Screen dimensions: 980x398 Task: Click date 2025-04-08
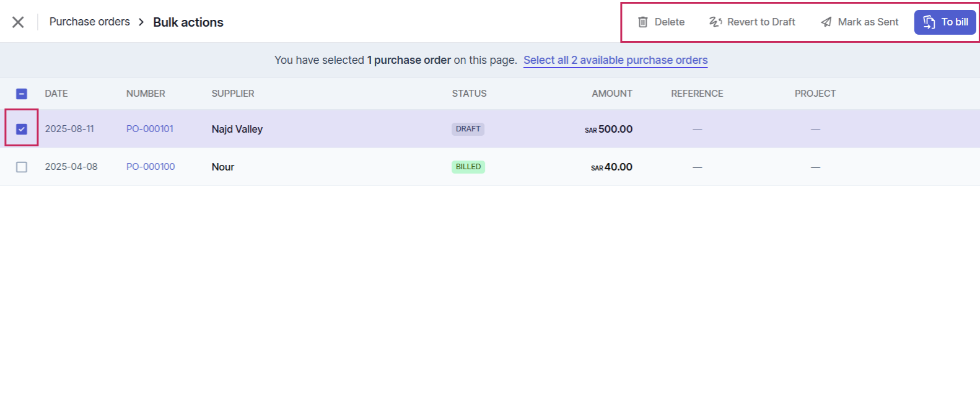(71, 167)
